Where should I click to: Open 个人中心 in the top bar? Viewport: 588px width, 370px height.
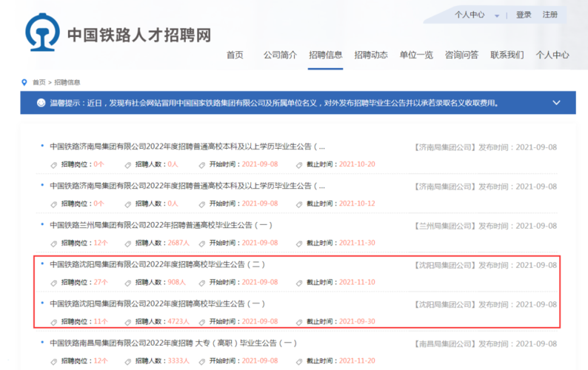pyautogui.click(x=470, y=15)
